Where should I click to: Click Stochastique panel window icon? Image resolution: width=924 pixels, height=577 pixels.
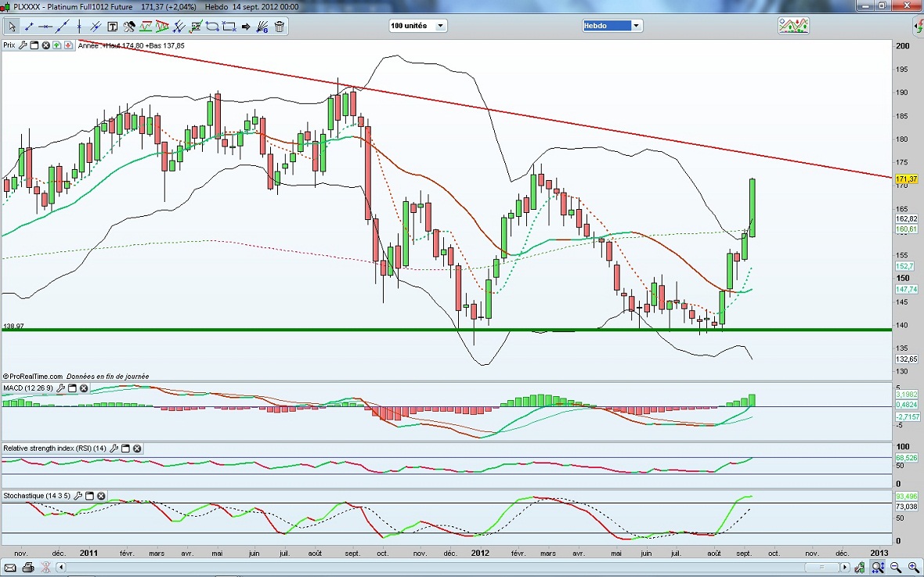click(89, 496)
